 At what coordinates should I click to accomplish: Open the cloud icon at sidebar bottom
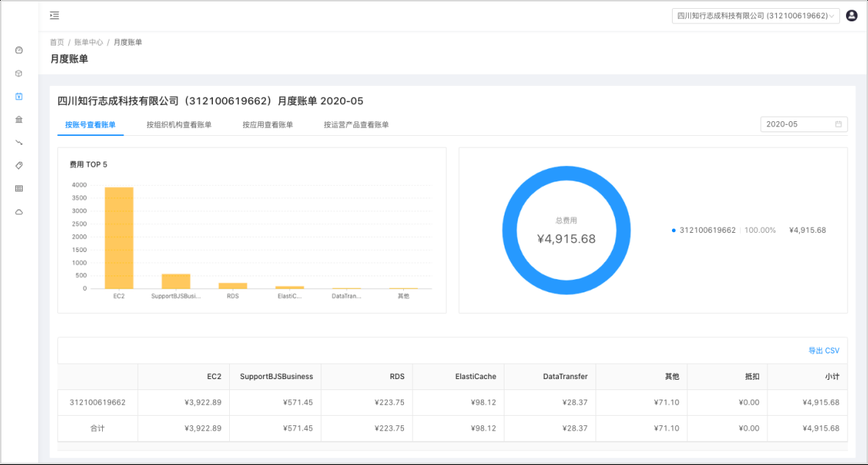coord(18,212)
